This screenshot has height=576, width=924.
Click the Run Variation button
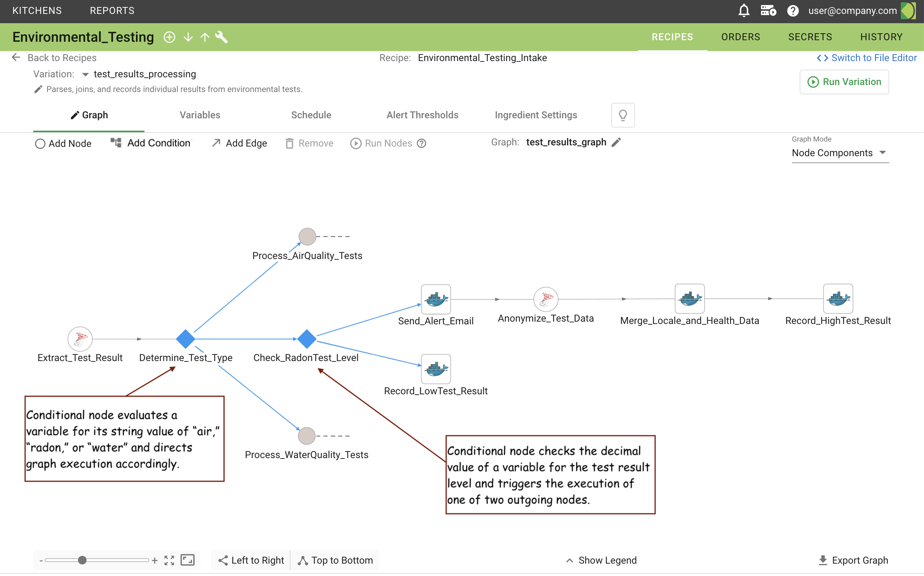click(844, 82)
